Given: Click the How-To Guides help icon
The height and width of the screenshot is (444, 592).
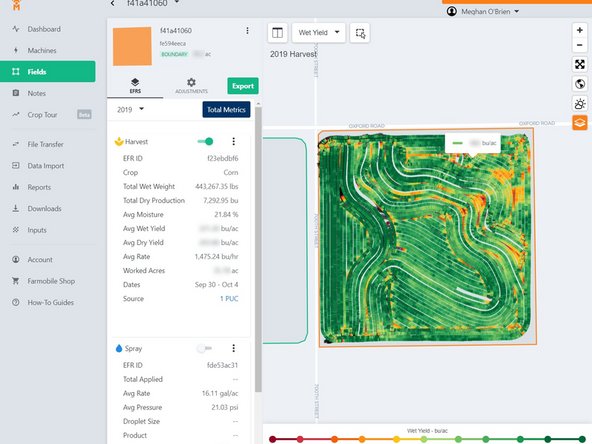Looking at the screenshot, I should coord(16,302).
